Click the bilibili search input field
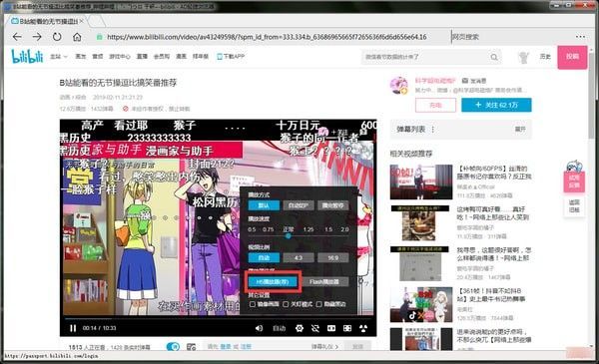The width and height of the screenshot is (599, 364). pos(425,57)
